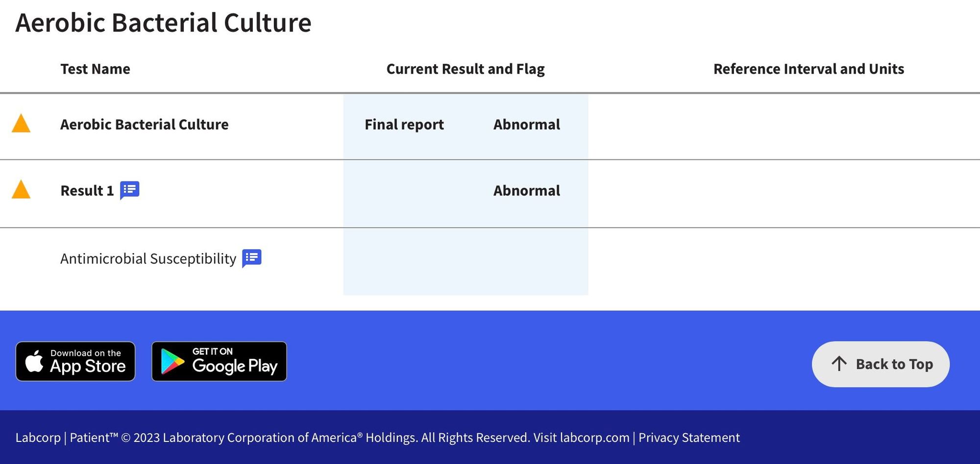Select the Final report result text
Viewport: 980px width, 464px height.
pyautogui.click(x=404, y=125)
